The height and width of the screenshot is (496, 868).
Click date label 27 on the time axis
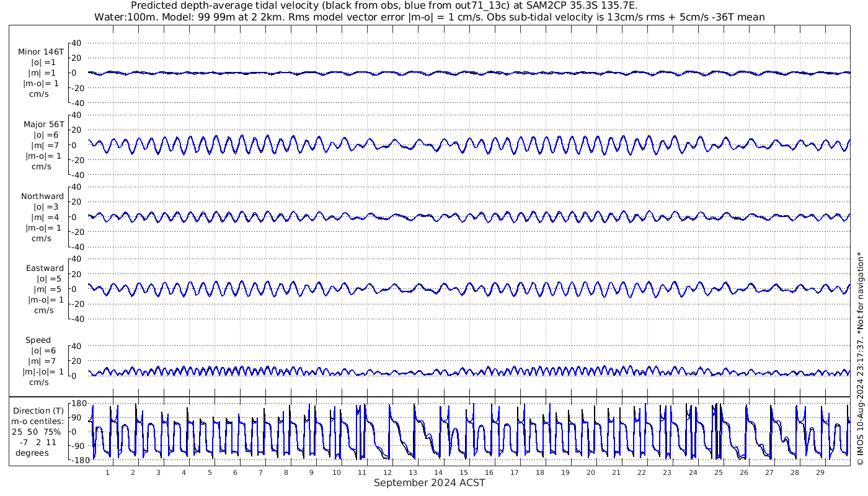pyautogui.click(x=769, y=472)
